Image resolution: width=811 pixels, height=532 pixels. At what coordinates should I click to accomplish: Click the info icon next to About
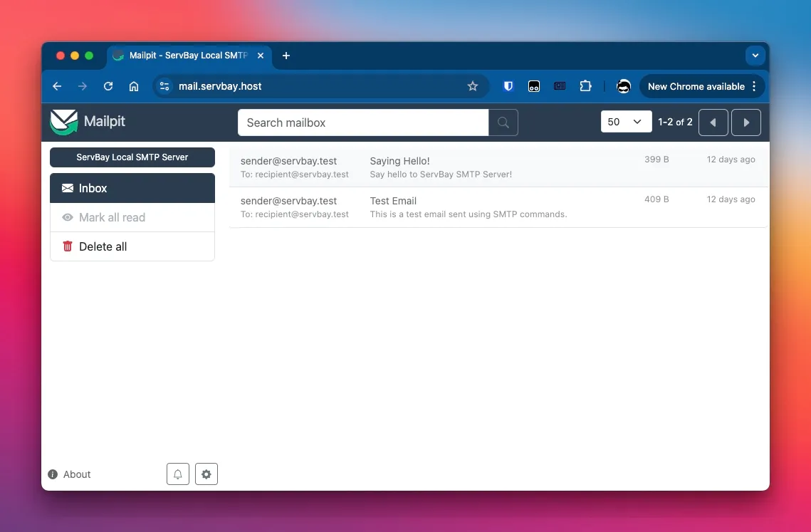[52, 474]
